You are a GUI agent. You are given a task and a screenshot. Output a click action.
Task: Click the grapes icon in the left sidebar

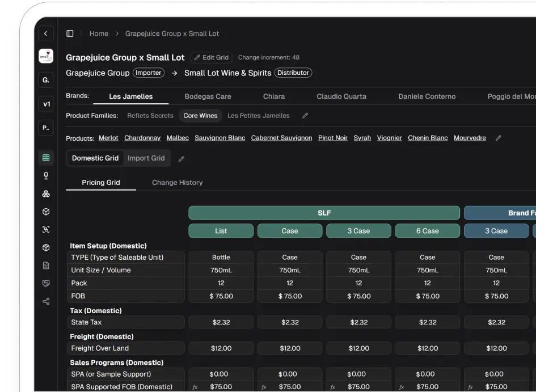pos(46,193)
